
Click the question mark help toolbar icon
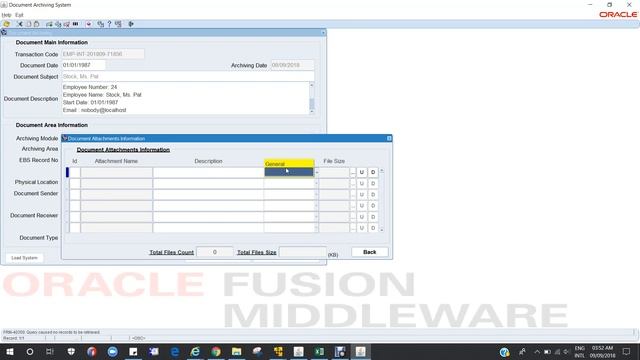(x=109, y=24)
